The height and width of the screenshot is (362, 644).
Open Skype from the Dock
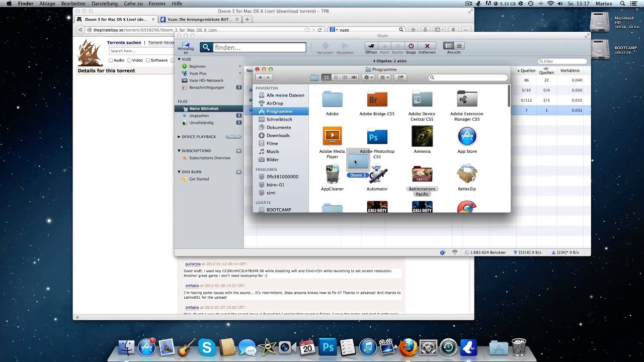[x=207, y=347]
